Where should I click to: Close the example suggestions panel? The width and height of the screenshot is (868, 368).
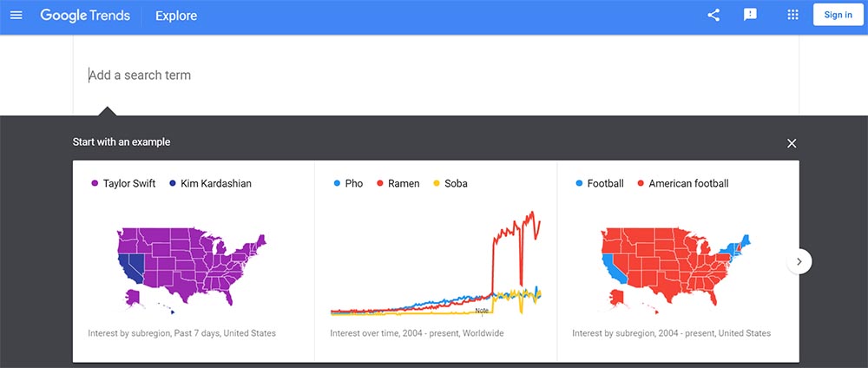pos(792,143)
